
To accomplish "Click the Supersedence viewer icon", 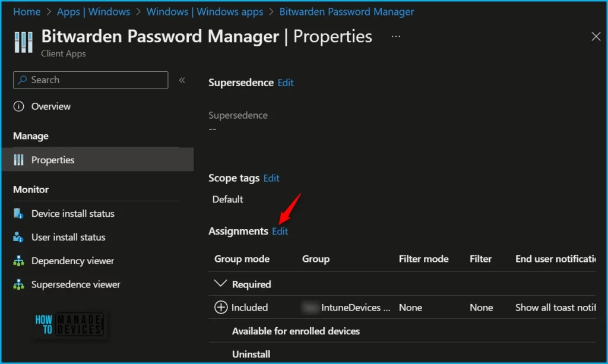I will point(18,284).
